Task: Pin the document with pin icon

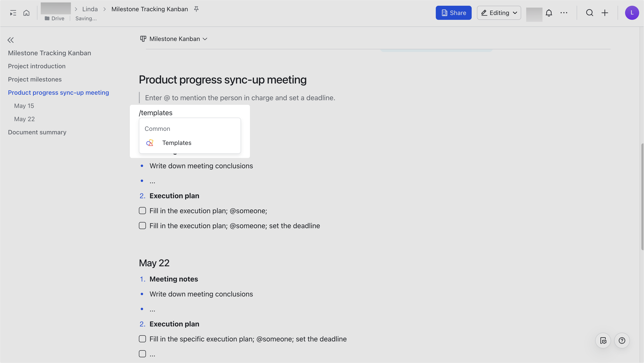Action: tap(196, 9)
